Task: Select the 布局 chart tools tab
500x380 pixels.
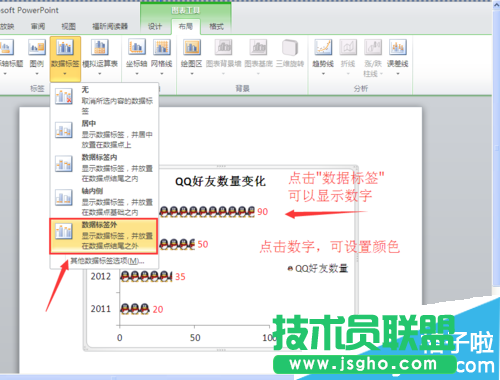Action: click(186, 27)
